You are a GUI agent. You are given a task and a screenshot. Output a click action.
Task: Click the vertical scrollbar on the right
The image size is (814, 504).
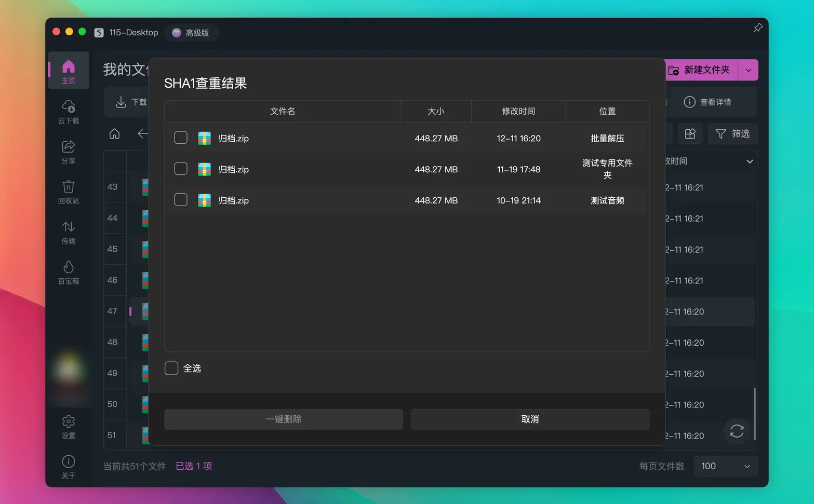756,410
